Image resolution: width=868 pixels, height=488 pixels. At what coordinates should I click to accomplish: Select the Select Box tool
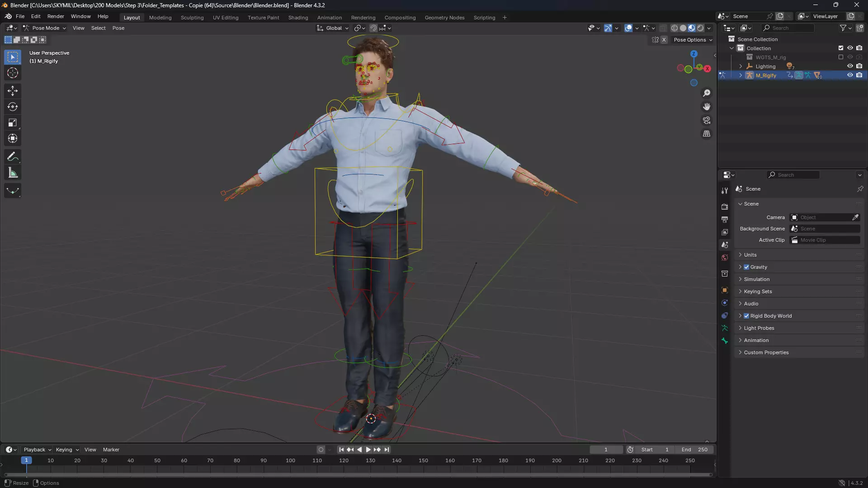(13, 57)
